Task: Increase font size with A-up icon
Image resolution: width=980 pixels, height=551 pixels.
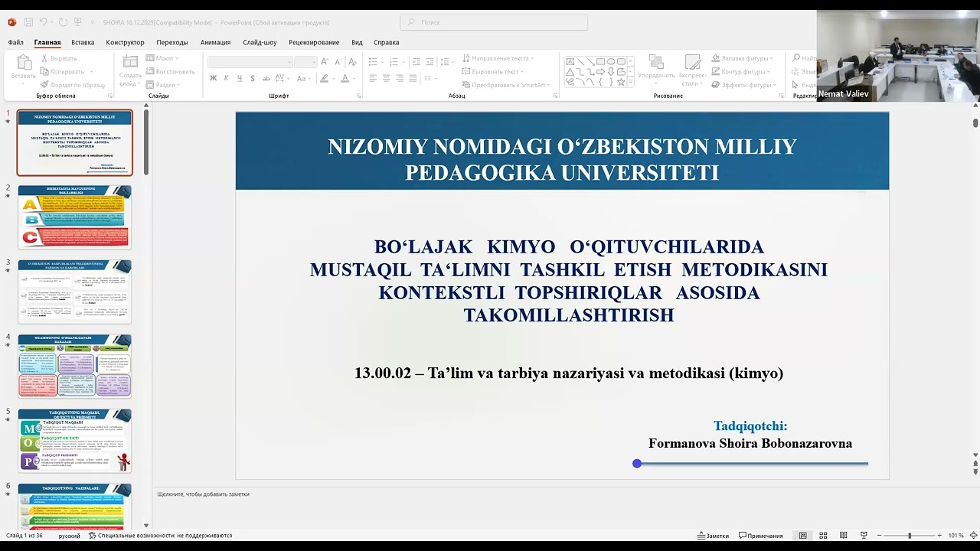Action: 325,62
